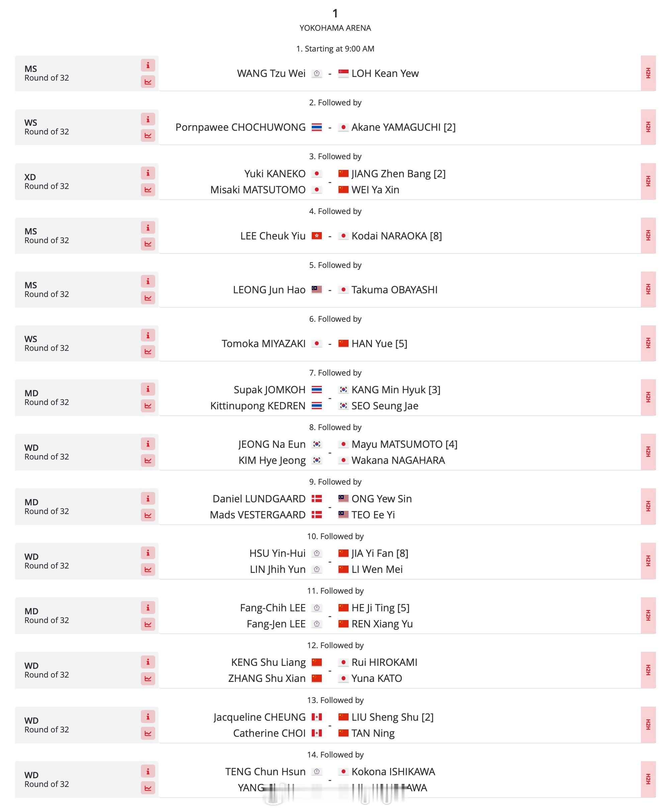667x812 pixels.
Task: Open stats chart icon for Chochuwong vs Yamaguchi
Action: 148,135
